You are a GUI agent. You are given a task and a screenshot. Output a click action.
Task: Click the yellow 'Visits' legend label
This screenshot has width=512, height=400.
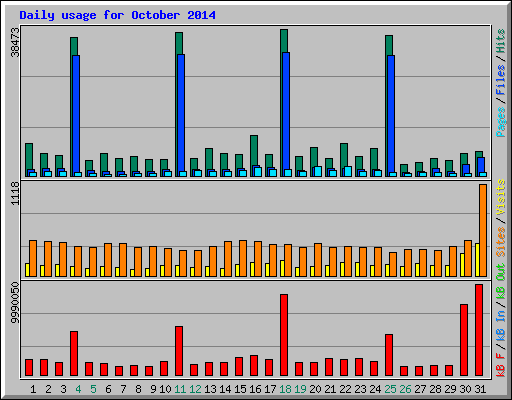pos(501,197)
